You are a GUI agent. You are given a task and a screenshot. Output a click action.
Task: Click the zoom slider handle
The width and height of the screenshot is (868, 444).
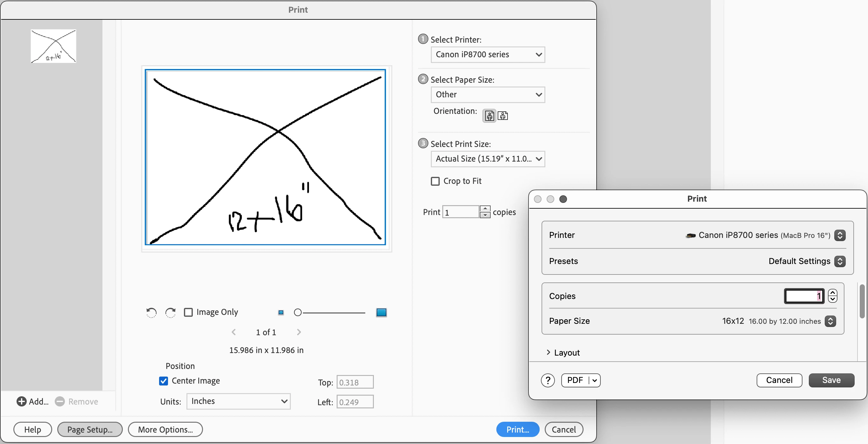(297, 312)
